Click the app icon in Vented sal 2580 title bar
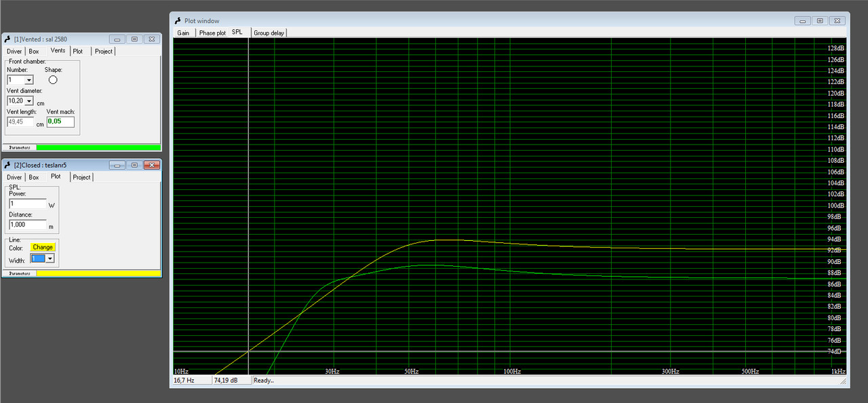Image resolution: width=868 pixels, height=403 pixels. pos(7,39)
